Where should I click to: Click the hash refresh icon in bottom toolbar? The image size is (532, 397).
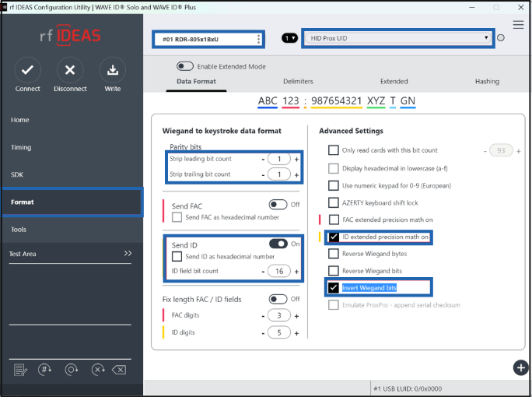(45, 369)
